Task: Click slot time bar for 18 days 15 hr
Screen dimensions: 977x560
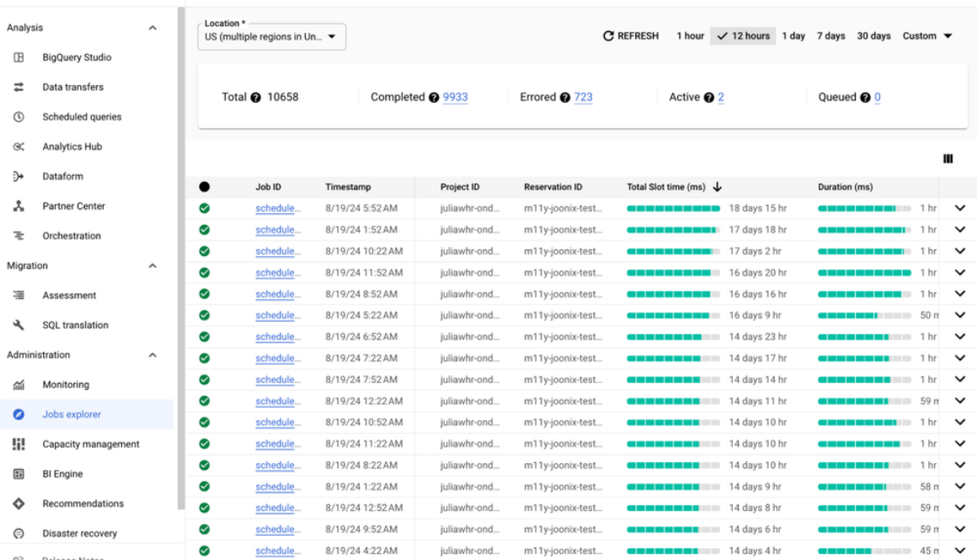Action: (x=673, y=208)
